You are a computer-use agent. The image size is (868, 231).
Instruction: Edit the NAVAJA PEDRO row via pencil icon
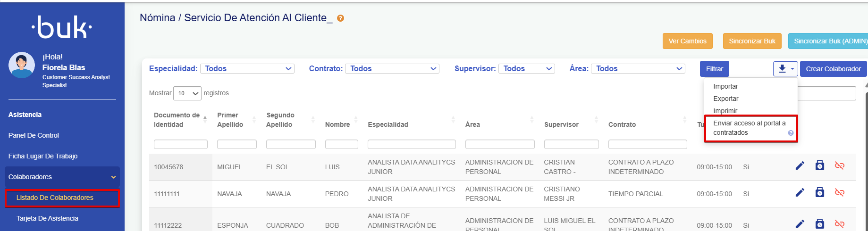click(800, 192)
